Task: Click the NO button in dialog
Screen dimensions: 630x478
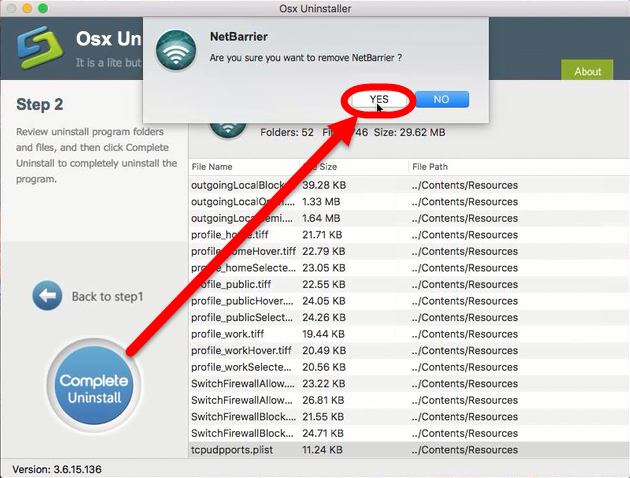Action: [441, 100]
